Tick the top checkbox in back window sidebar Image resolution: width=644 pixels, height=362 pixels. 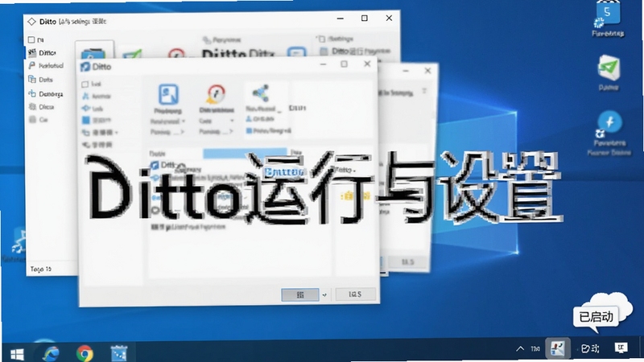pyautogui.click(x=31, y=39)
